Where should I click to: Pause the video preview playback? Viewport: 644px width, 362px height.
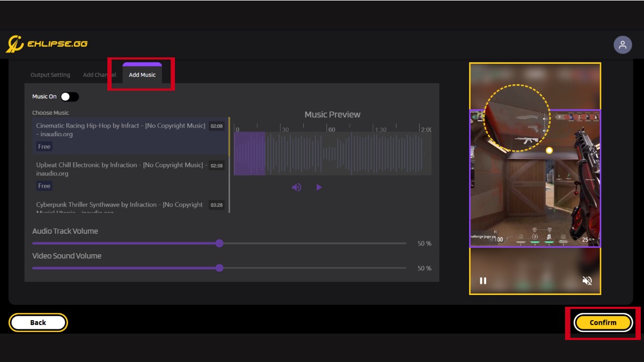tap(483, 280)
